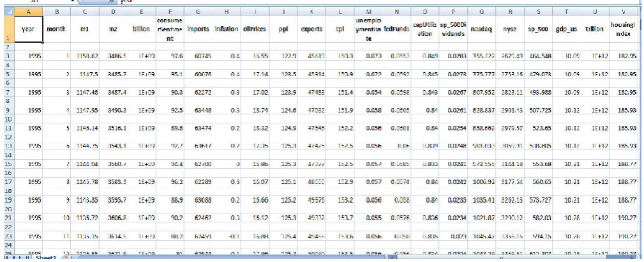644x262 pixels.
Task: Click the 'month' header cell
Action: pos(56,29)
